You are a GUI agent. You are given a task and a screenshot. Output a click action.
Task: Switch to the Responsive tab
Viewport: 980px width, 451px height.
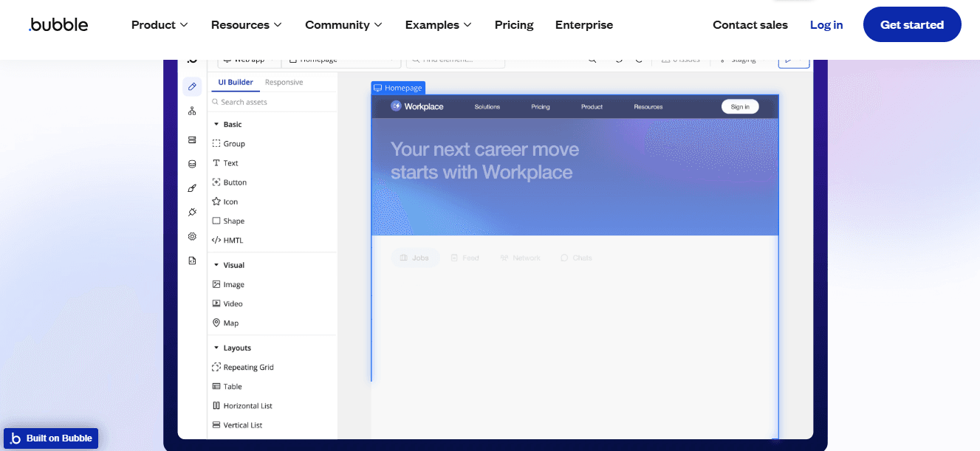pyautogui.click(x=284, y=82)
